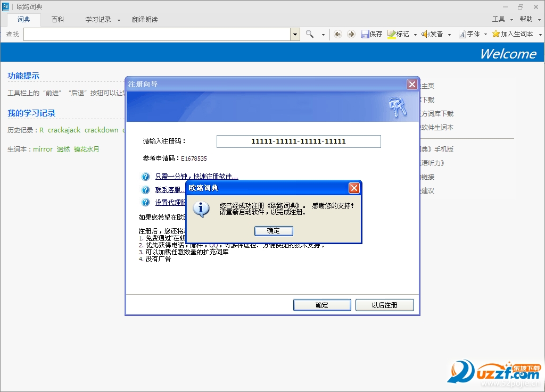Click the 加入生词本 star icon
This screenshot has width=545, height=392.
(x=496, y=34)
